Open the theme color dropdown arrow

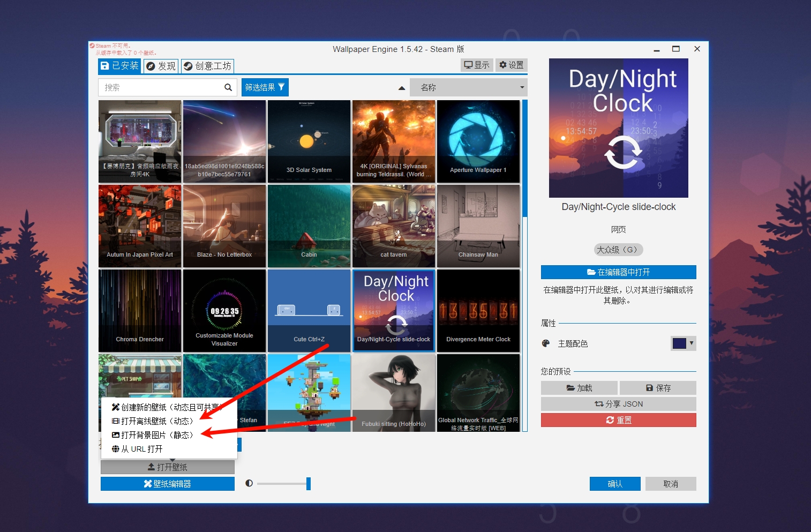pos(692,343)
